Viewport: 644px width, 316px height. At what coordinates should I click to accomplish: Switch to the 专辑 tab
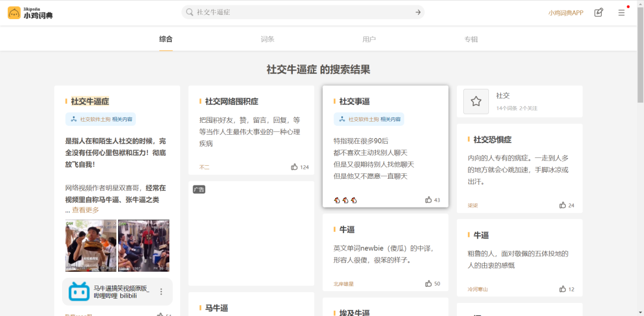[x=470, y=39]
